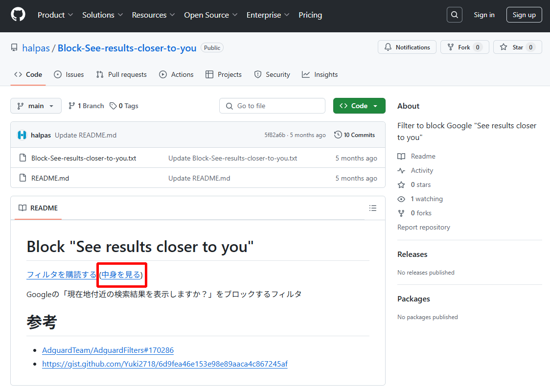Open the gist.github.com Yuki2718 link

[x=165, y=364]
